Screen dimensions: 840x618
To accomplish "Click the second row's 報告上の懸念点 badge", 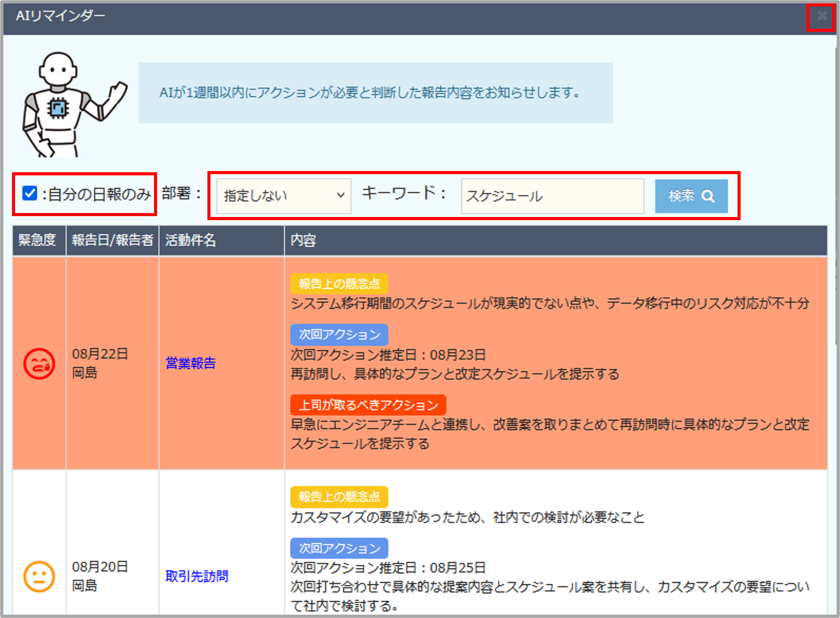I will click(x=339, y=497).
